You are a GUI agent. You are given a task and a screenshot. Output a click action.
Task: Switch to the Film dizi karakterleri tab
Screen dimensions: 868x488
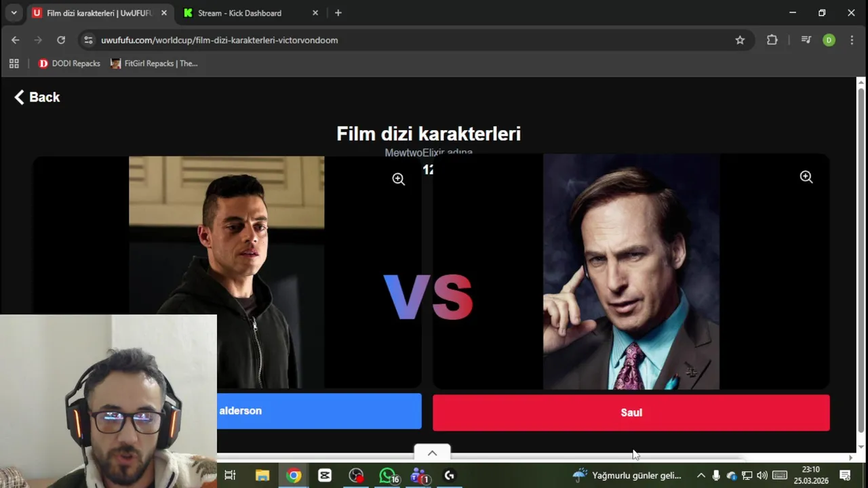click(99, 13)
